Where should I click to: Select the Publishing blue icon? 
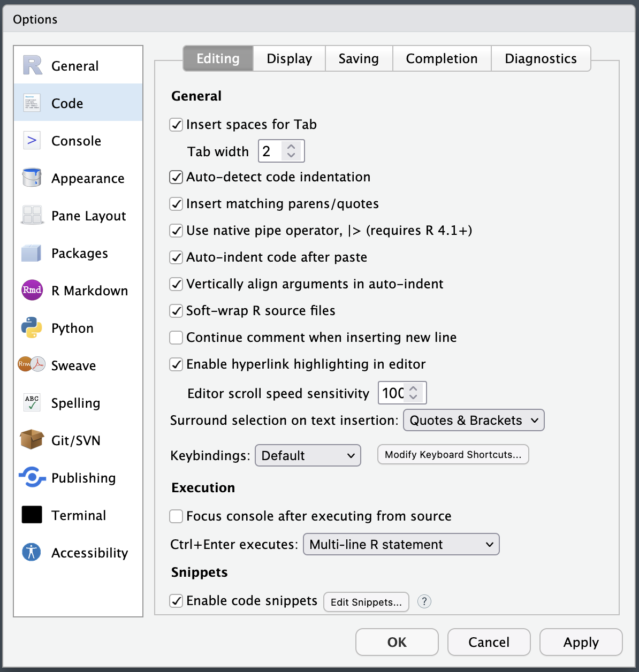point(32,477)
